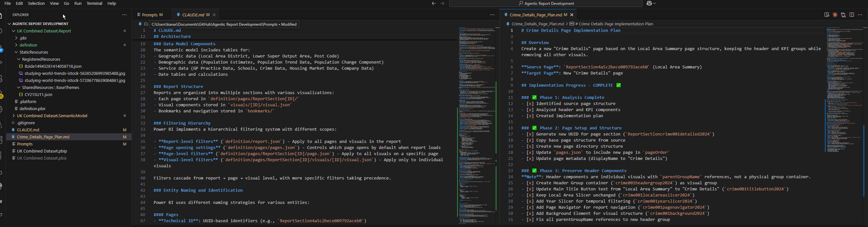The height and width of the screenshot is (227, 868).
Task: Open CY21SU11.json in the Explorer
Action: point(38,95)
